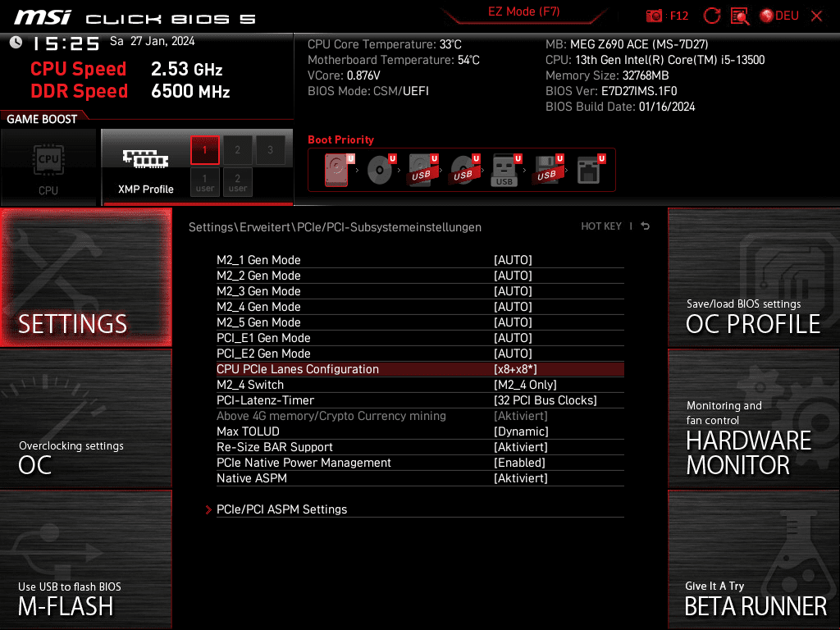Click the GAME BOOST label
Viewport: 840px width, 630px height.
[x=42, y=119]
